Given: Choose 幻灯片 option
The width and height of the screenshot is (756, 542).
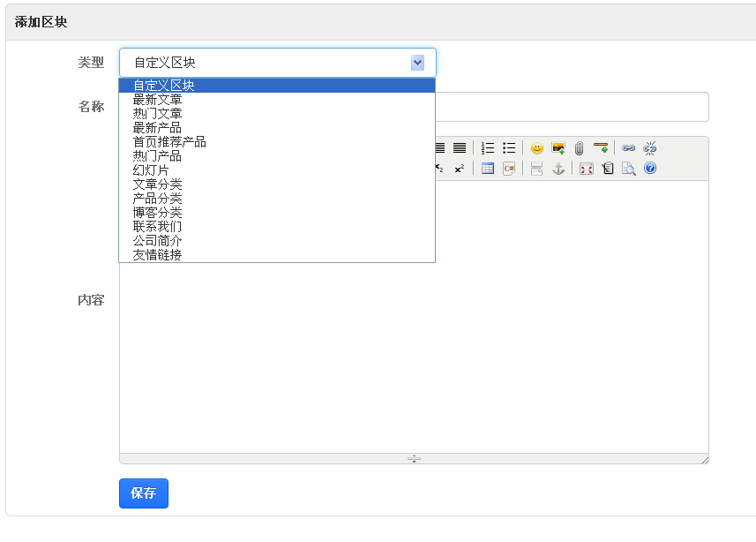Looking at the screenshot, I should (x=277, y=170).
